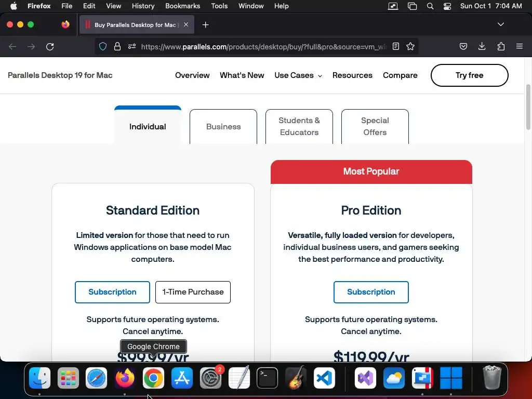Open the Tools menu

pyautogui.click(x=219, y=6)
